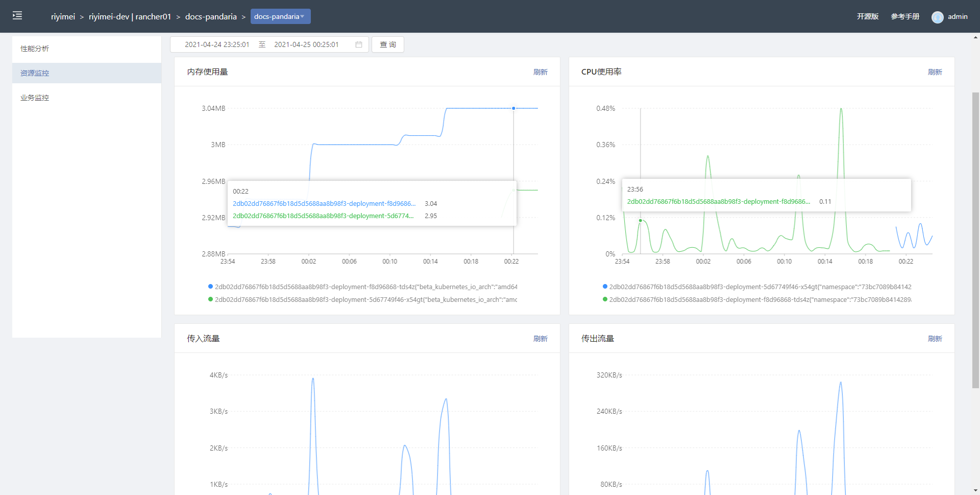This screenshot has height=495, width=980.
Task: Toggle blue f8d96868-tds4z legend in memory chart
Action: point(363,287)
